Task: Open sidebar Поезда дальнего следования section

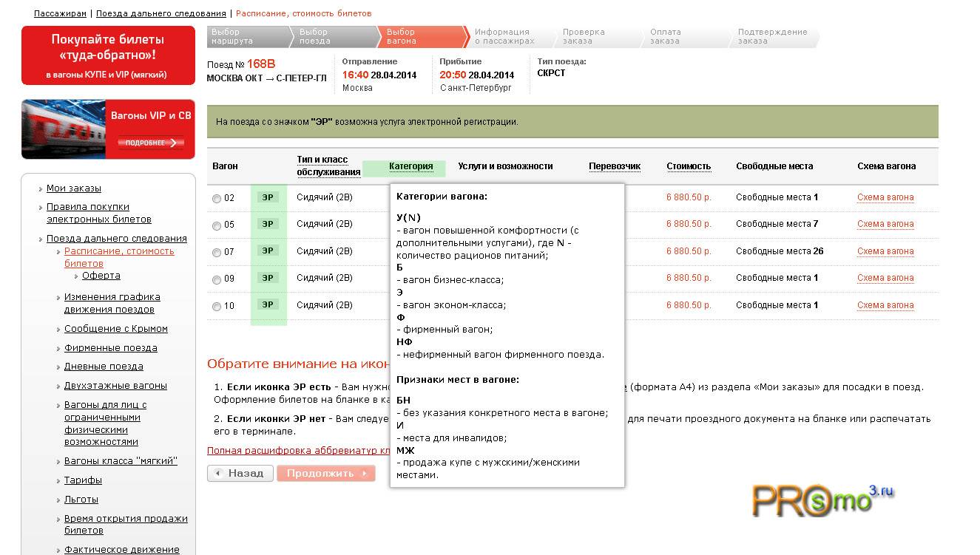Action: [117, 239]
